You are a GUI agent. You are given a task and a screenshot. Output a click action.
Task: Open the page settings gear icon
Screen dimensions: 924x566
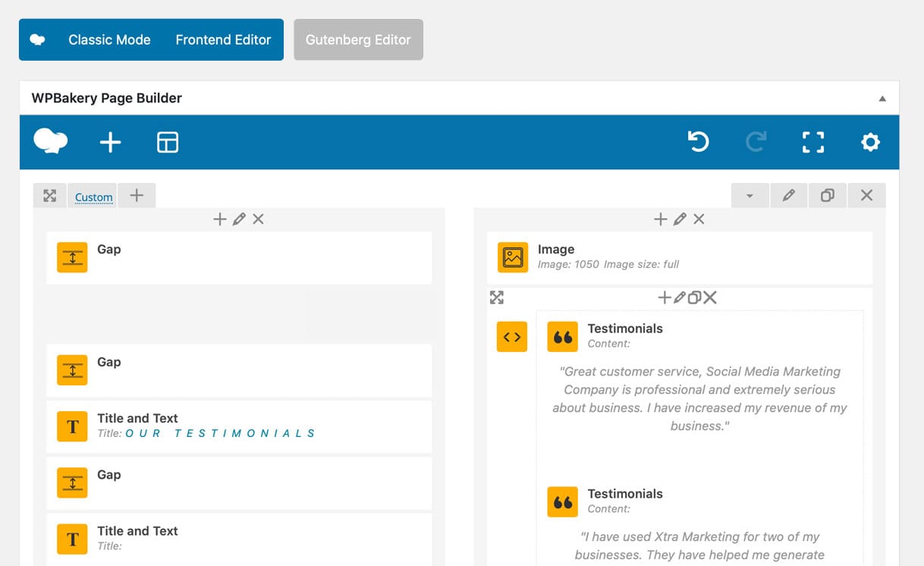coord(870,142)
